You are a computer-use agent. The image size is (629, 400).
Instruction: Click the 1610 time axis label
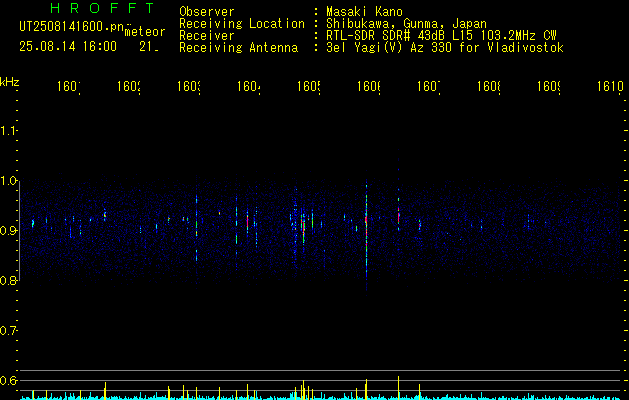click(x=610, y=86)
